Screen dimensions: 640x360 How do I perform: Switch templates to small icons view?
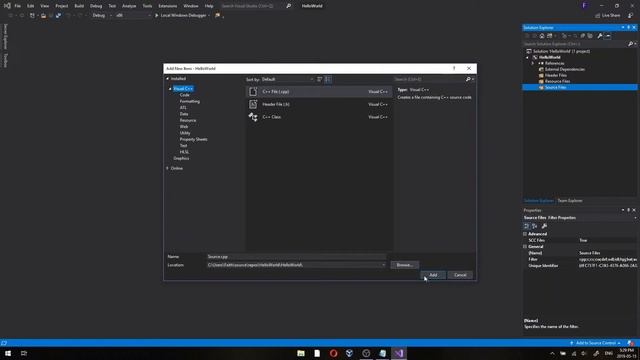(320, 79)
